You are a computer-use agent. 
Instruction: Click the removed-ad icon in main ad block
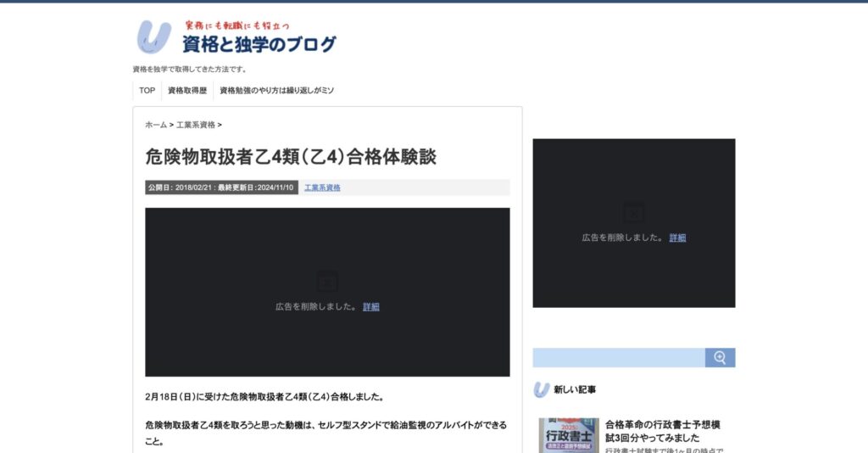point(327,282)
